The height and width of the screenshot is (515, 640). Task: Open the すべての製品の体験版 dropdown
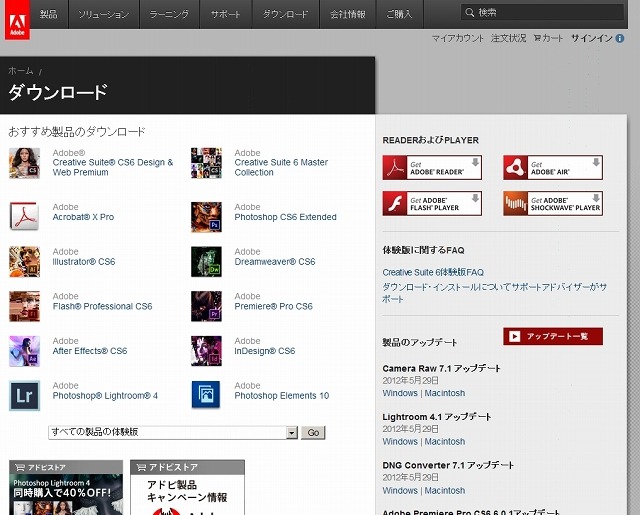tap(173, 432)
